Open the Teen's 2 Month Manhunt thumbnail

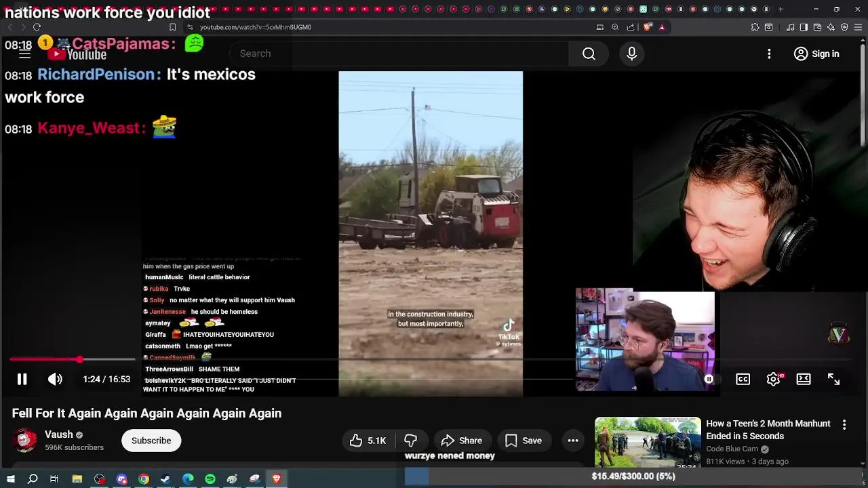pyautogui.click(x=648, y=442)
